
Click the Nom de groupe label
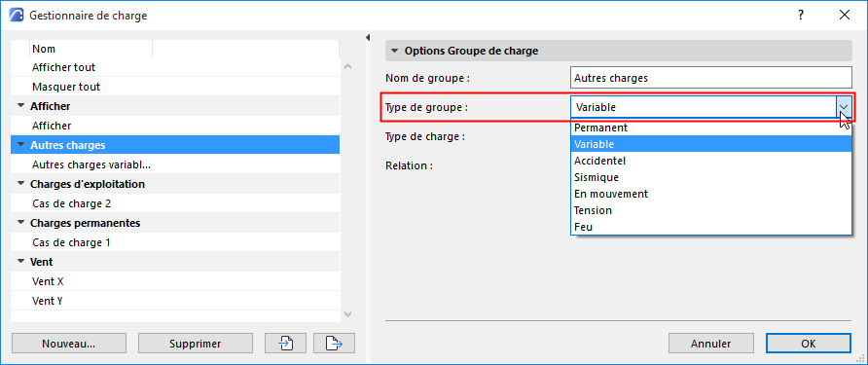427,78
